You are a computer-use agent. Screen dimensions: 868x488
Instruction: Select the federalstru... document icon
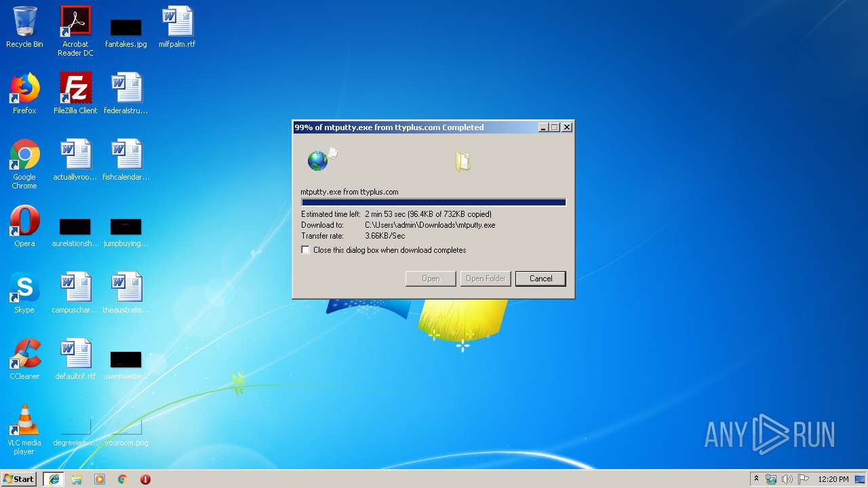(126, 94)
